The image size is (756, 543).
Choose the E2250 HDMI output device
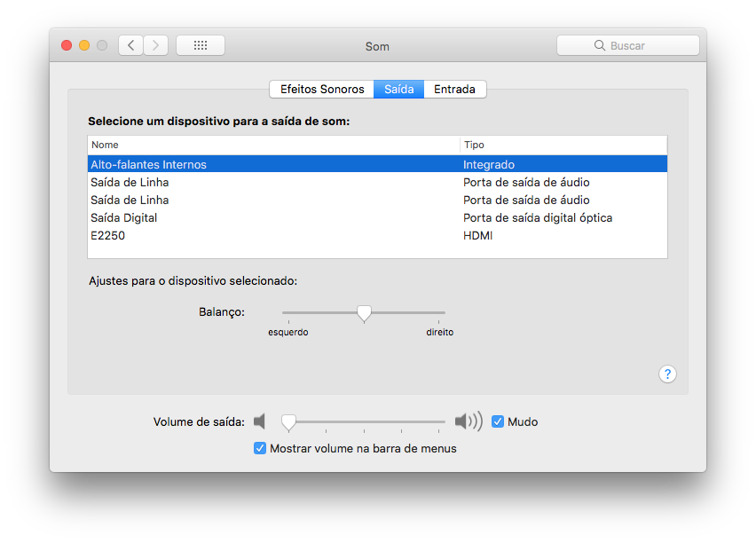377,236
